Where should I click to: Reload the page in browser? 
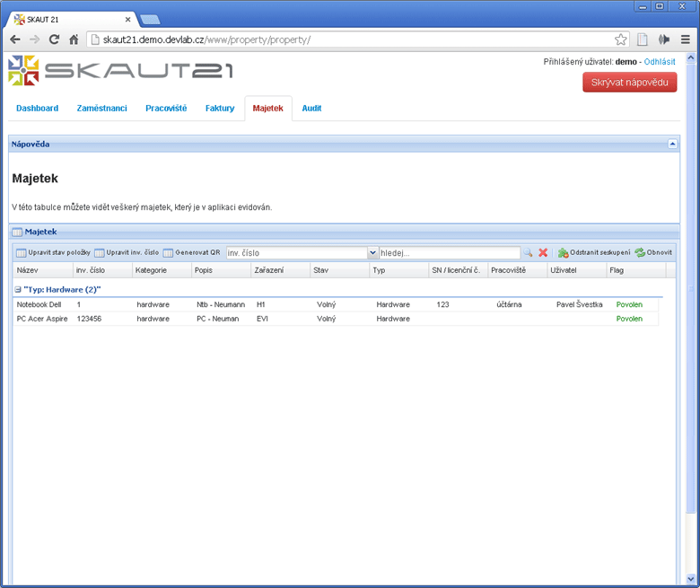point(54,39)
